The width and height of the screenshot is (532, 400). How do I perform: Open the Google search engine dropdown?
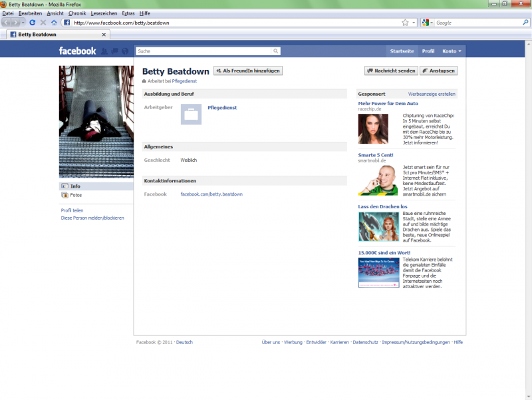pos(427,23)
